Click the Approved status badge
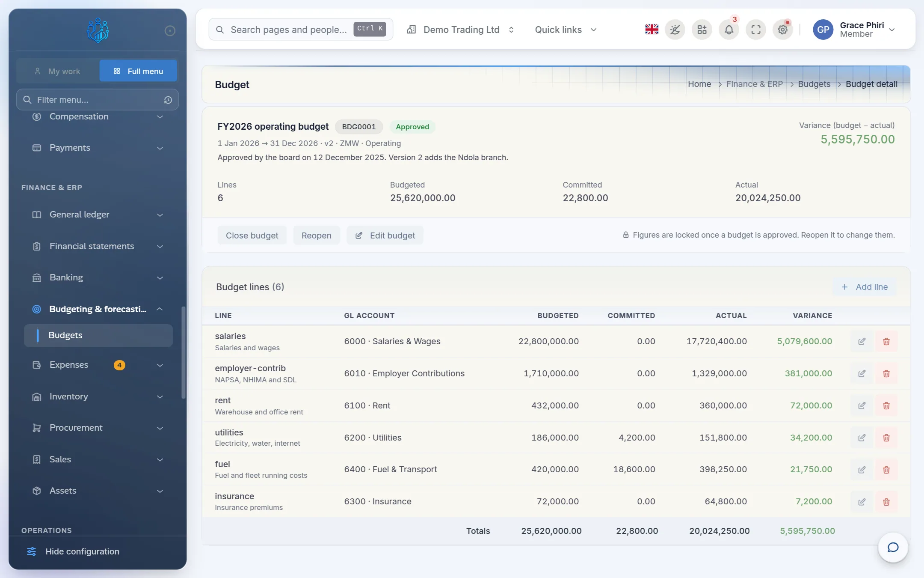This screenshot has width=924, height=578. click(412, 127)
